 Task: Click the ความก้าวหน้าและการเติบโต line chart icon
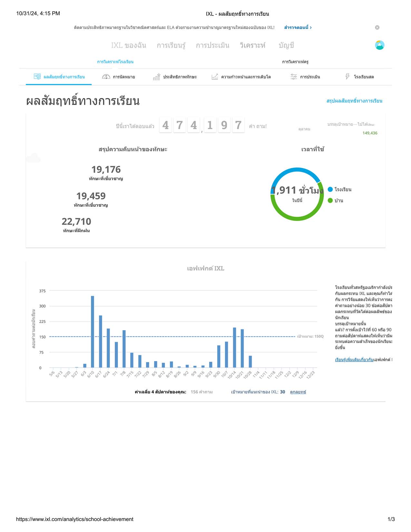click(x=215, y=77)
